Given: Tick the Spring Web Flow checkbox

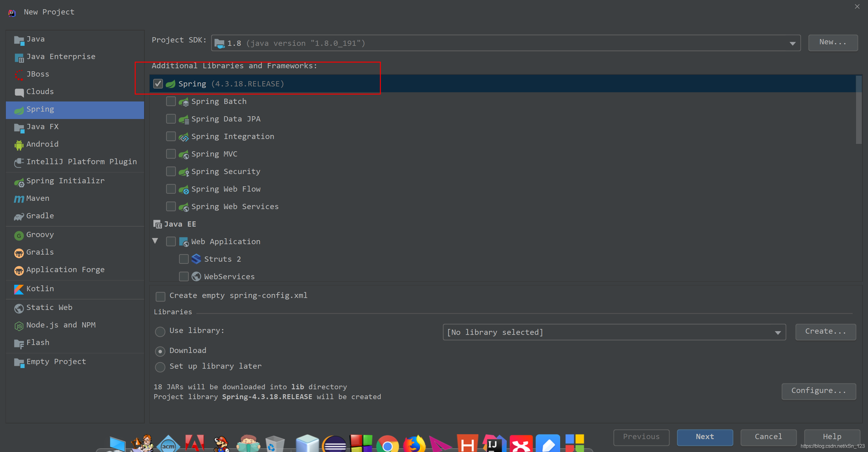Looking at the screenshot, I should pos(171,189).
